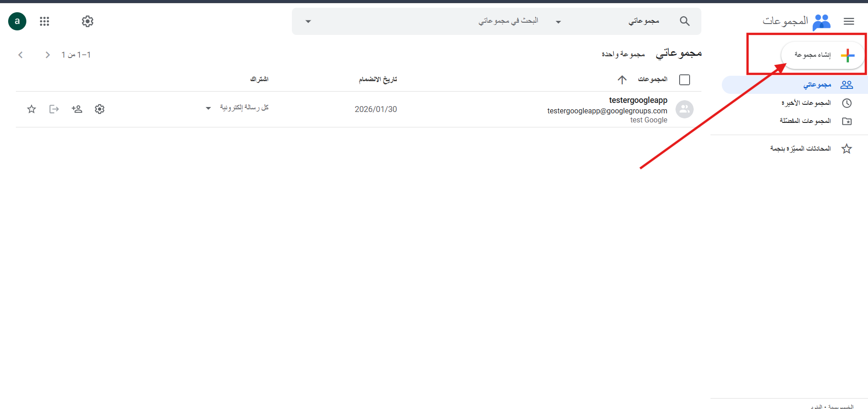868x409 pixels.
Task: Click inside the search groups field
Action: tap(431, 21)
